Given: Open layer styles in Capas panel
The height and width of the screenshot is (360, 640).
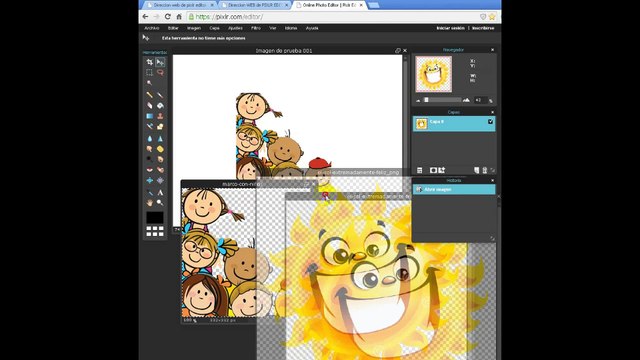Looking at the screenshot, I should tap(442, 170).
